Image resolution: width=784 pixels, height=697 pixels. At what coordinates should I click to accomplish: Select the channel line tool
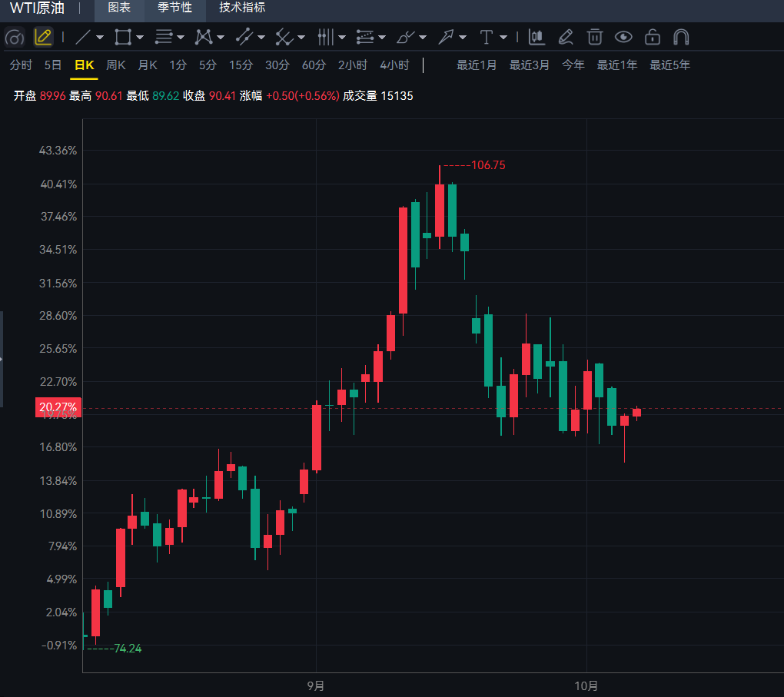pyautogui.click(x=244, y=37)
